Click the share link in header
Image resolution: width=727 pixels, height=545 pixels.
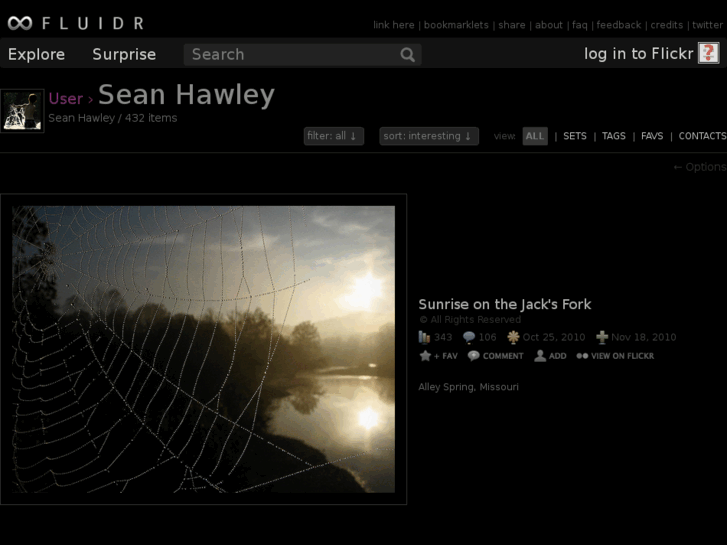point(511,25)
